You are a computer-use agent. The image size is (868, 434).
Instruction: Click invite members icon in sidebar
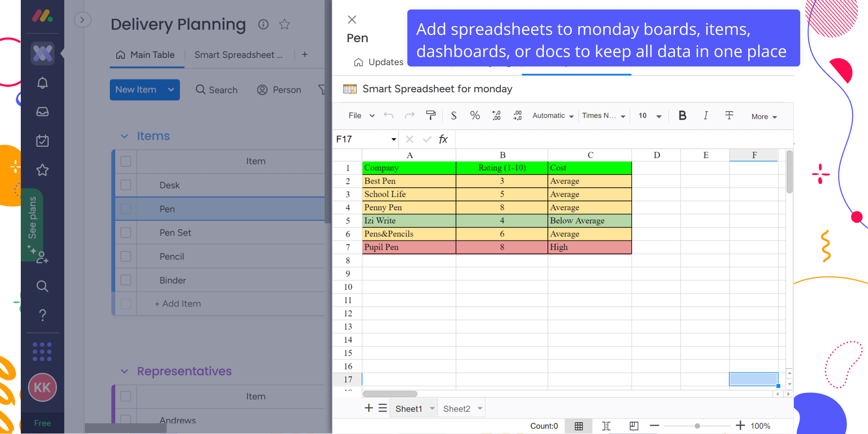click(x=42, y=258)
